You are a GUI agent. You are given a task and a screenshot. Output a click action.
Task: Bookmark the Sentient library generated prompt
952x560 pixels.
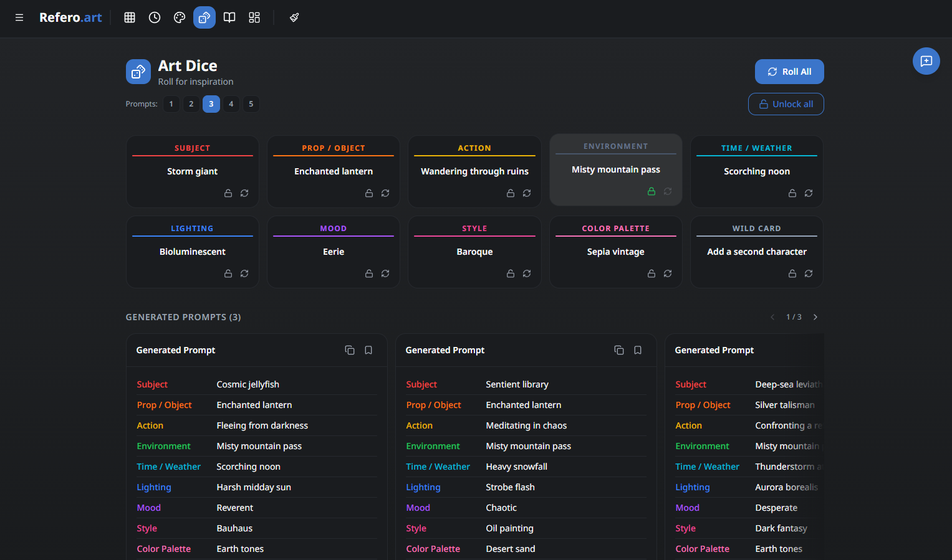click(x=638, y=350)
